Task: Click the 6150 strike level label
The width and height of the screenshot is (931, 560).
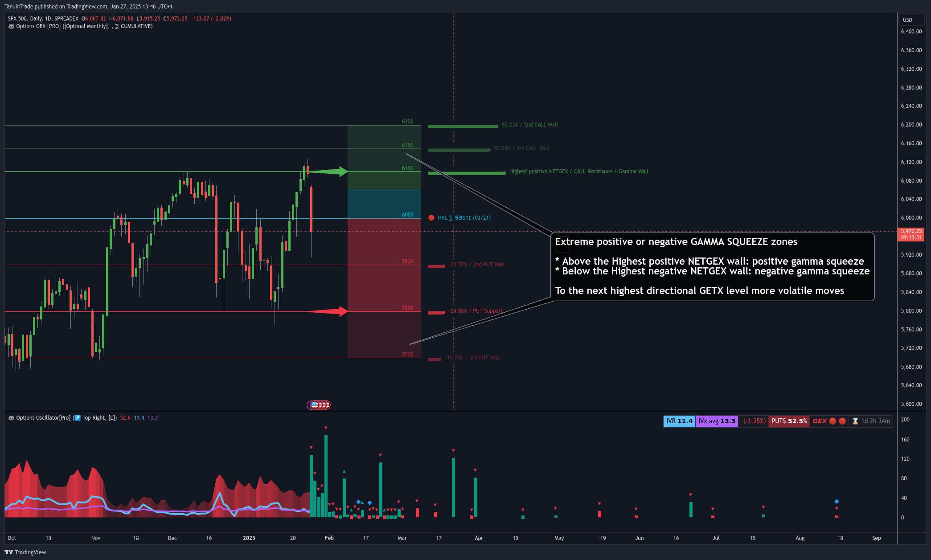Action: (407, 145)
